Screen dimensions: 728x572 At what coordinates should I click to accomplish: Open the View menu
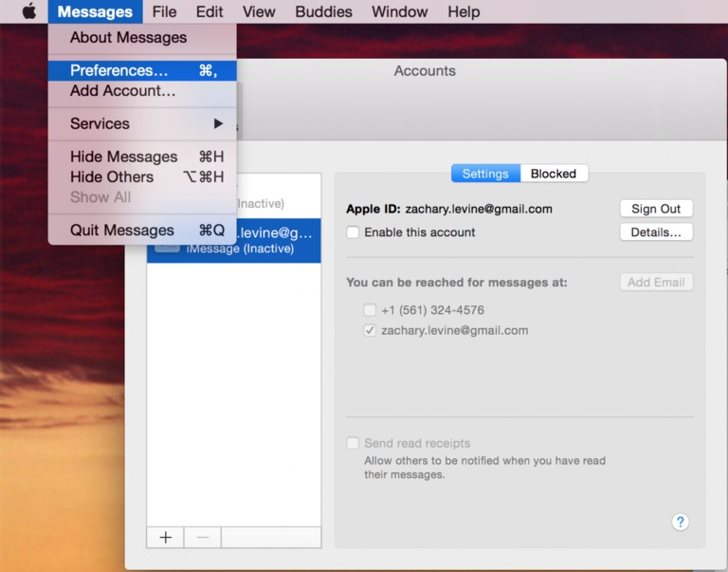tap(259, 11)
